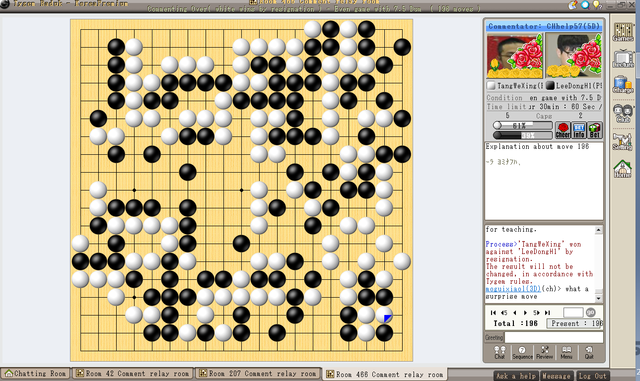This screenshot has height=381, width=640.
Task: Open the Message button
Action: click(557, 376)
